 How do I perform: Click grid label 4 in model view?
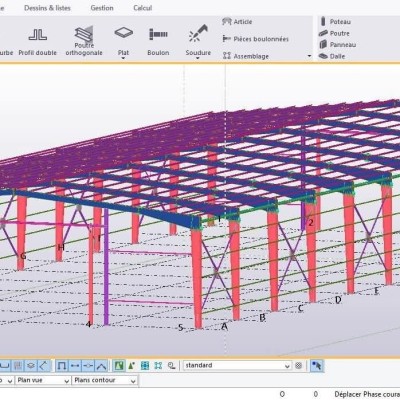point(88,324)
